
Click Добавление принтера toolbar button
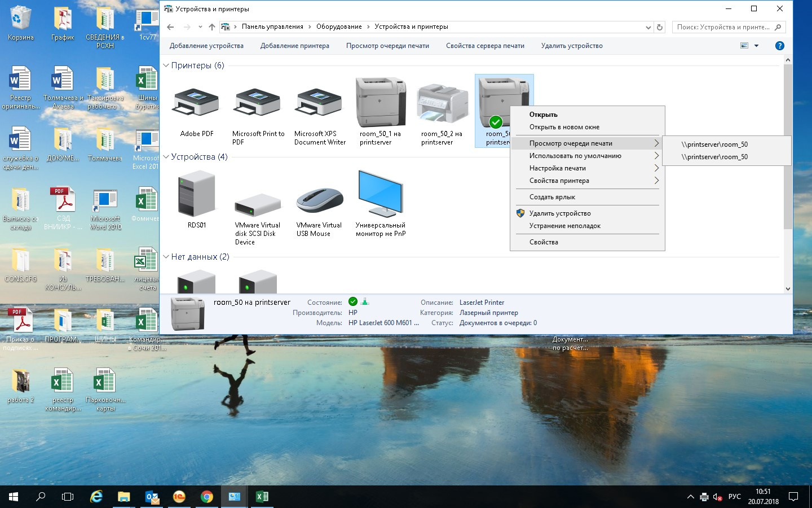pos(295,46)
